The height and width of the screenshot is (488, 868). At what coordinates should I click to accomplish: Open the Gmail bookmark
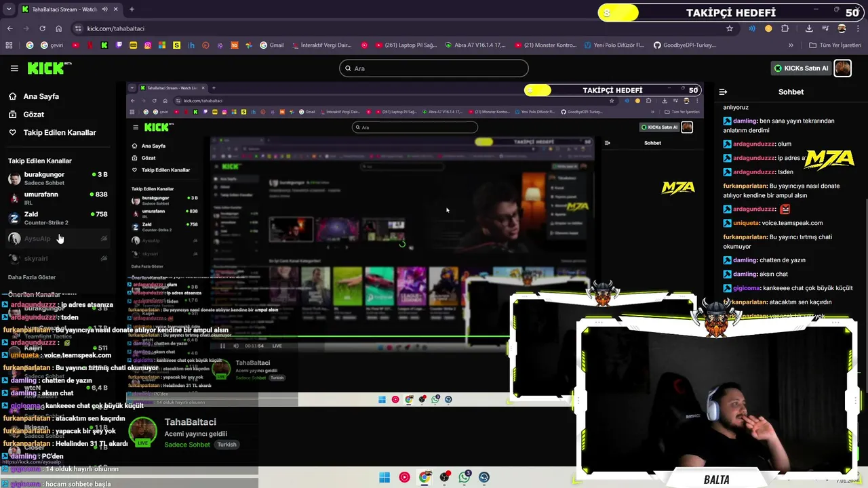tap(271, 45)
